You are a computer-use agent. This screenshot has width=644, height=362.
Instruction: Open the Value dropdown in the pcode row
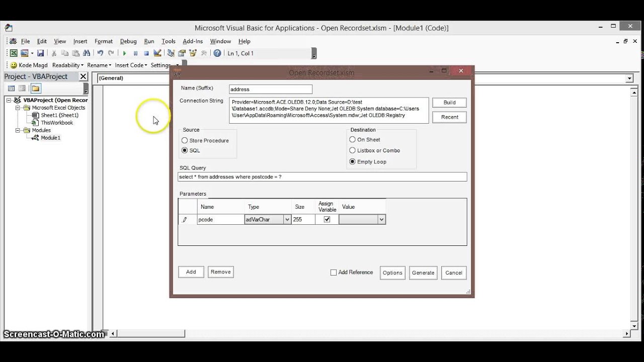point(381,220)
